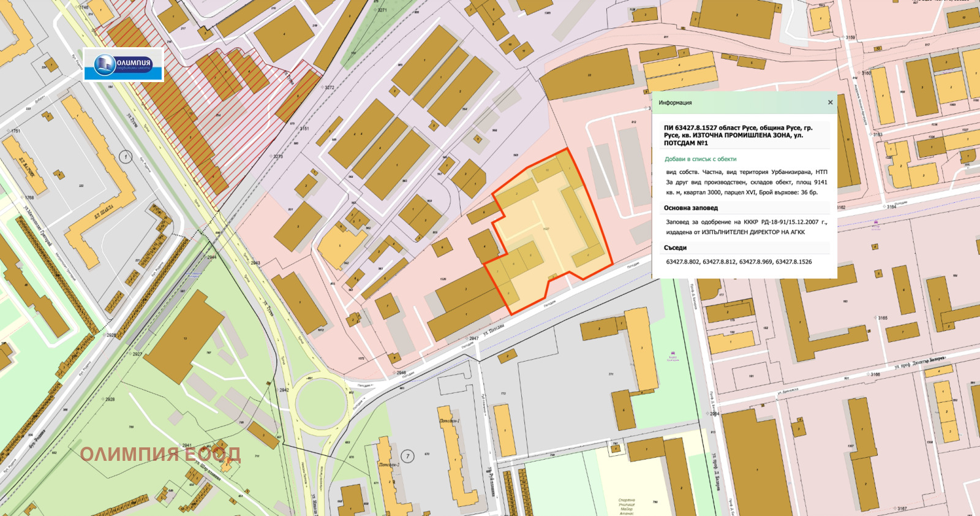Click survey point 3272 marker
Image resolution: width=980 pixels, height=516 pixels.
point(325,88)
